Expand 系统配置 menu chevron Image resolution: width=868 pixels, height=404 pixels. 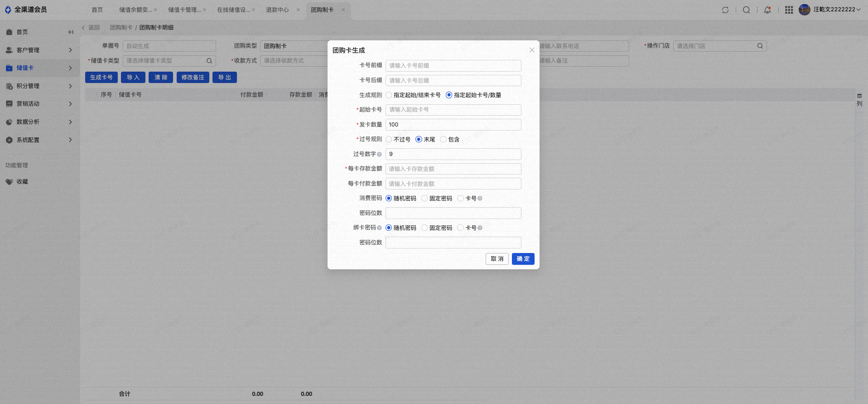pos(70,140)
